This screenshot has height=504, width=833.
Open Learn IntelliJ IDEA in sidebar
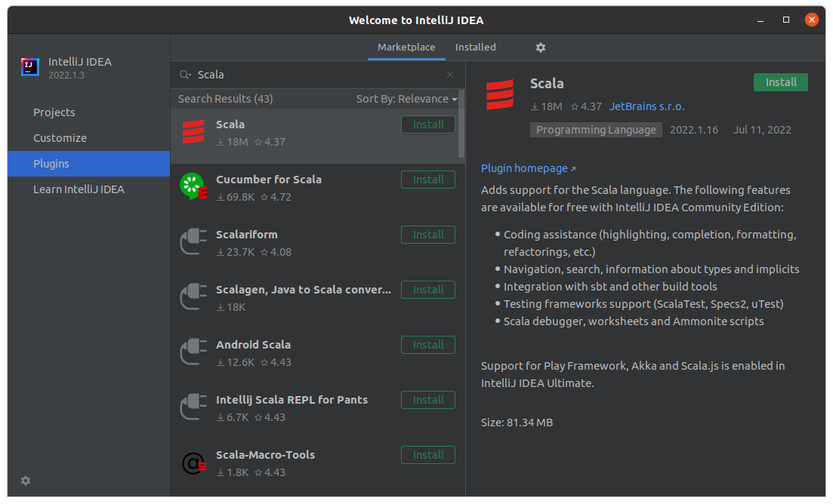click(79, 189)
